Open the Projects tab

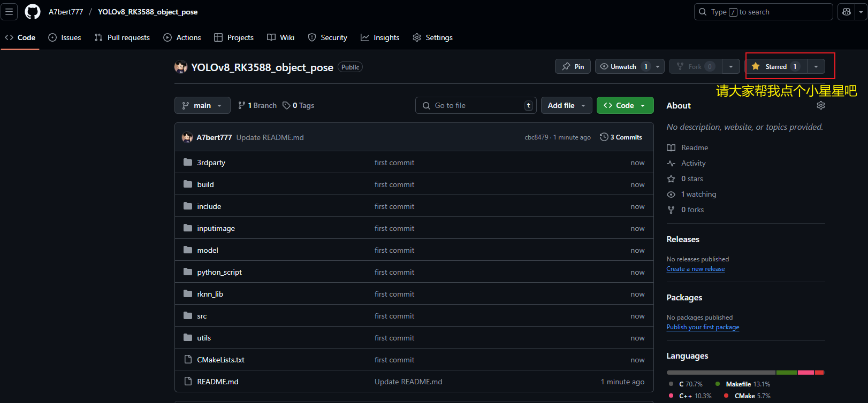tap(234, 37)
